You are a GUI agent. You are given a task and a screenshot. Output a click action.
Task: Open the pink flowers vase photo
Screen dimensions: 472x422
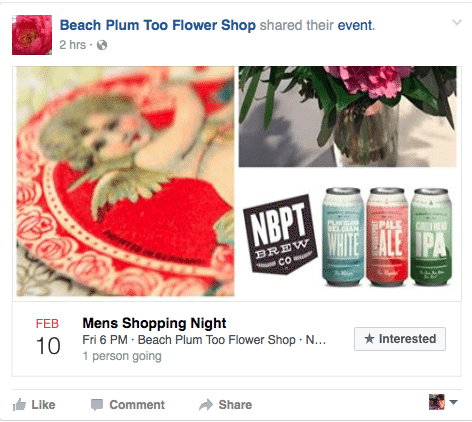(x=348, y=116)
